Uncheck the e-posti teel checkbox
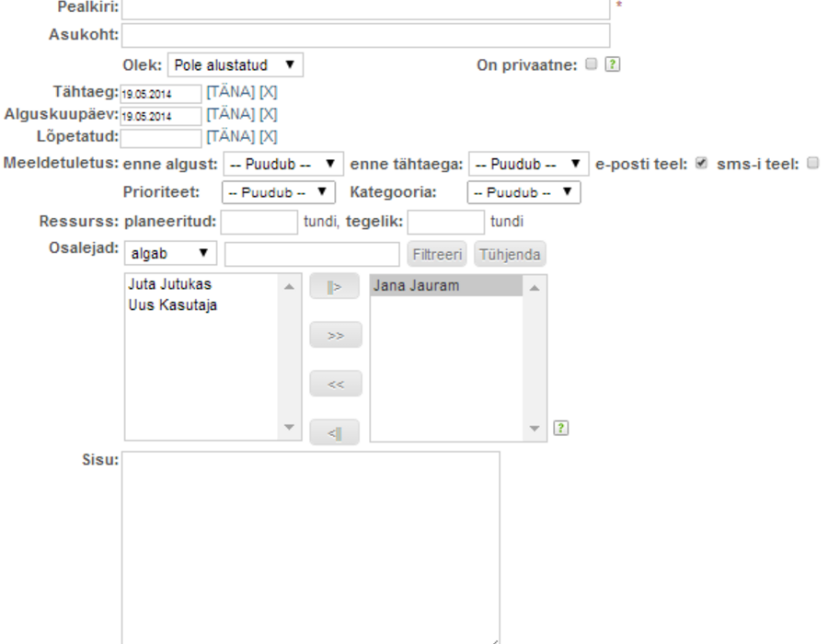The image size is (828, 644). (x=701, y=163)
